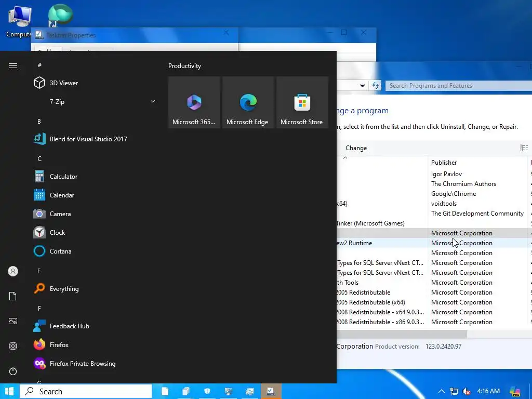This screenshot has height=399, width=532.
Task: Open the Windows Security shield taskbar icon
Action: tap(207, 391)
